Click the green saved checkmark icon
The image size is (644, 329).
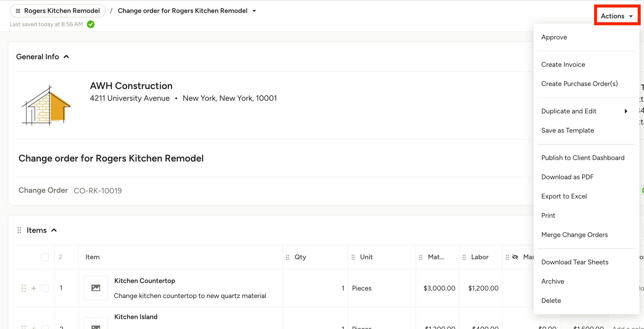click(x=91, y=24)
